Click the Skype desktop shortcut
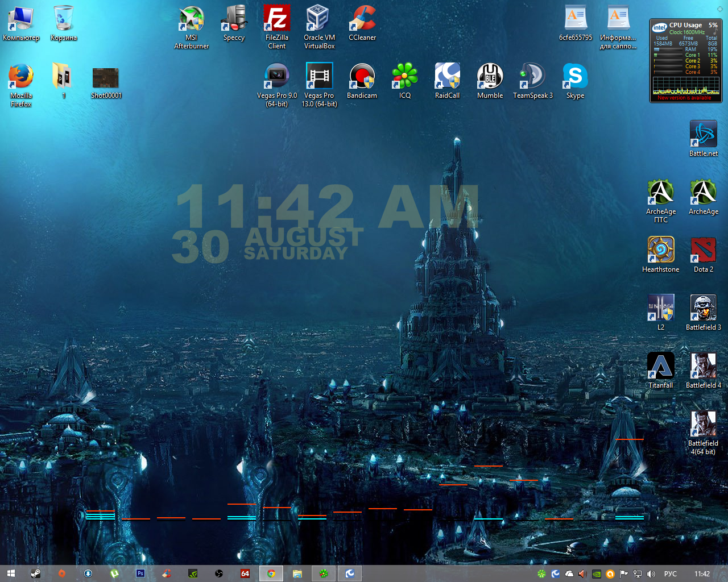 [575, 77]
